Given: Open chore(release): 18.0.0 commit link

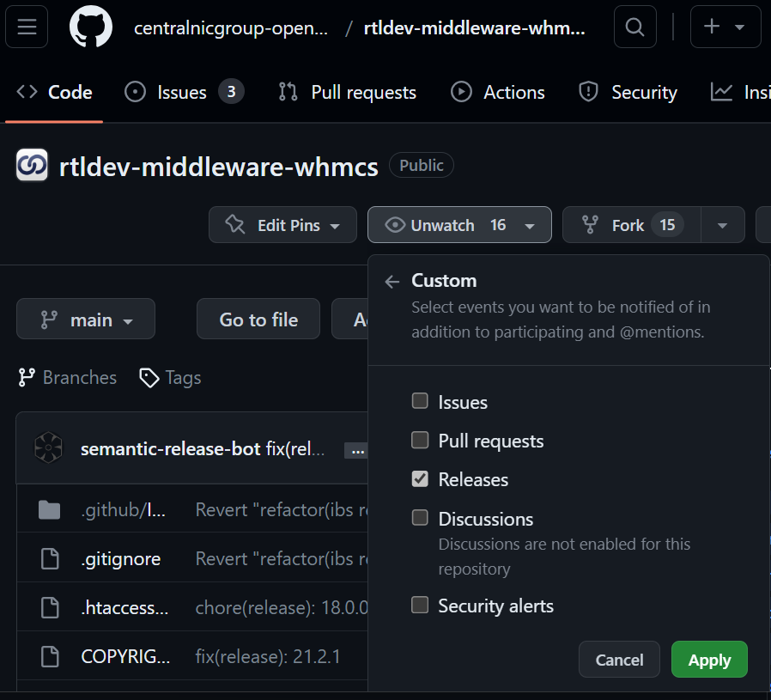Looking at the screenshot, I should (x=282, y=608).
